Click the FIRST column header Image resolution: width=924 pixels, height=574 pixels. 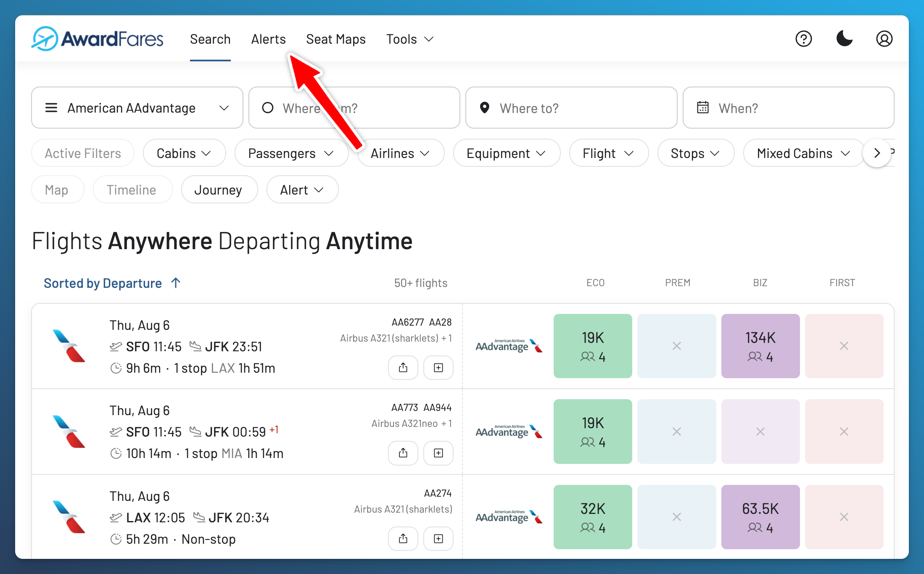click(x=842, y=283)
